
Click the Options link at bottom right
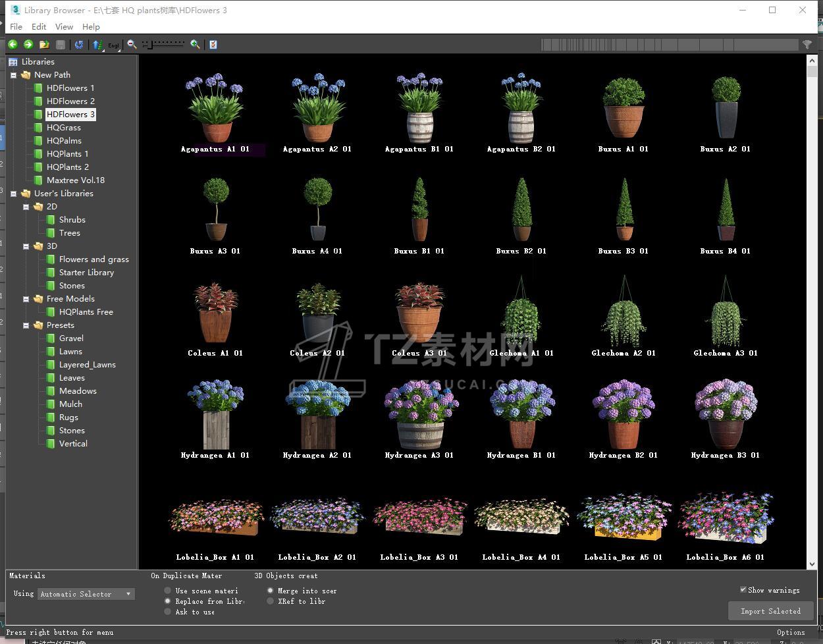pyautogui.click(x=790, y=632)
